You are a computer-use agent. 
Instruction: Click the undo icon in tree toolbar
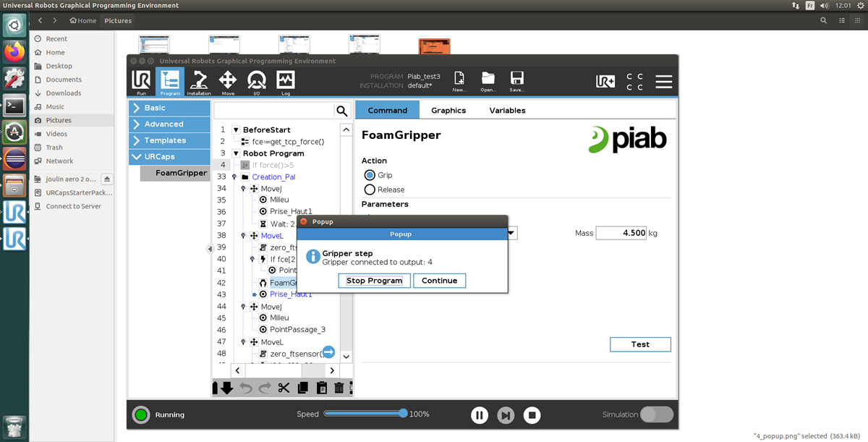[246, 388]
